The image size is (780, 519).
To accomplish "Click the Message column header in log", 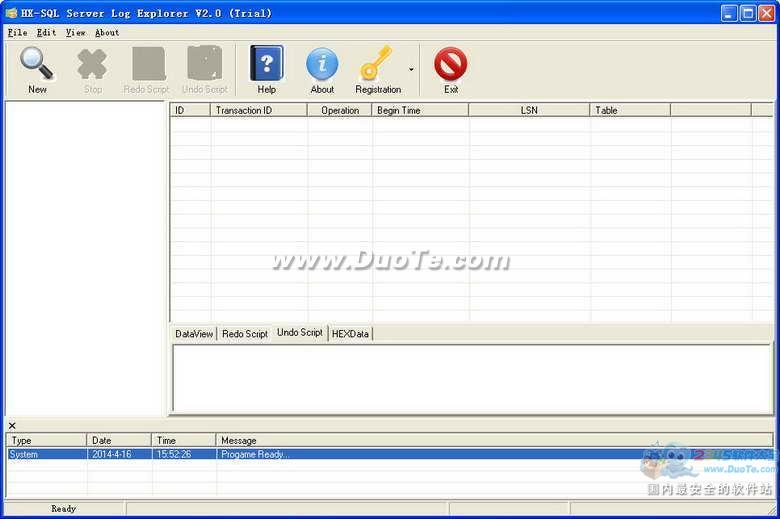I will click(x=494, y=440).
